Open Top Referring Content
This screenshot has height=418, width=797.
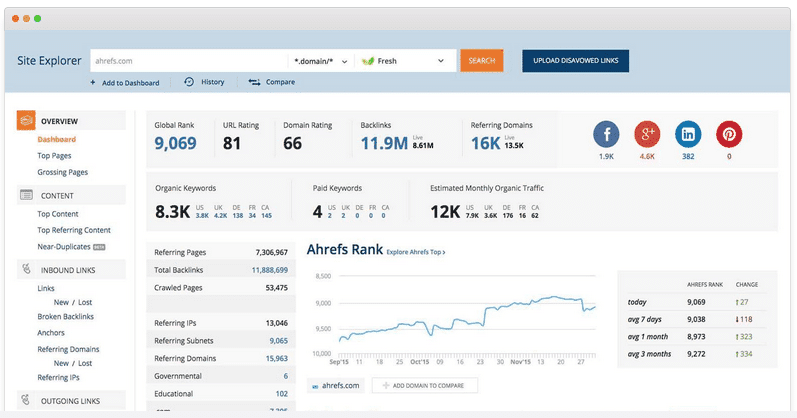click(74, 230)
